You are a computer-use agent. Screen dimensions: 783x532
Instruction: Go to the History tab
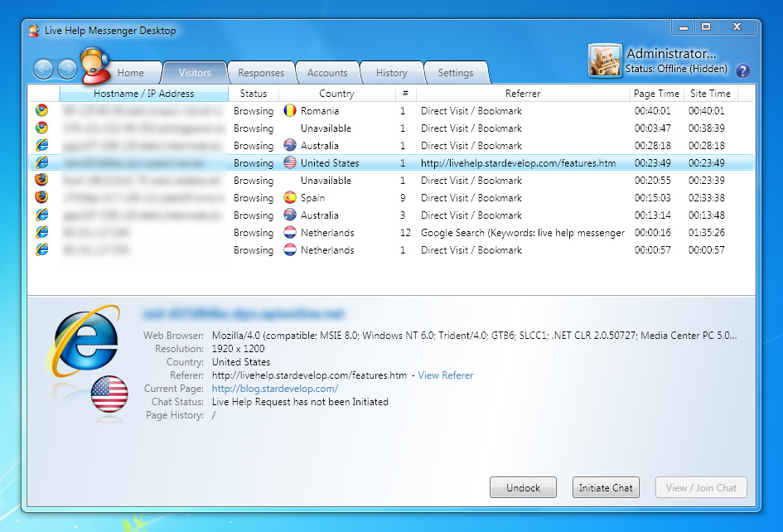pyautogui.click(x=391, y=73)
